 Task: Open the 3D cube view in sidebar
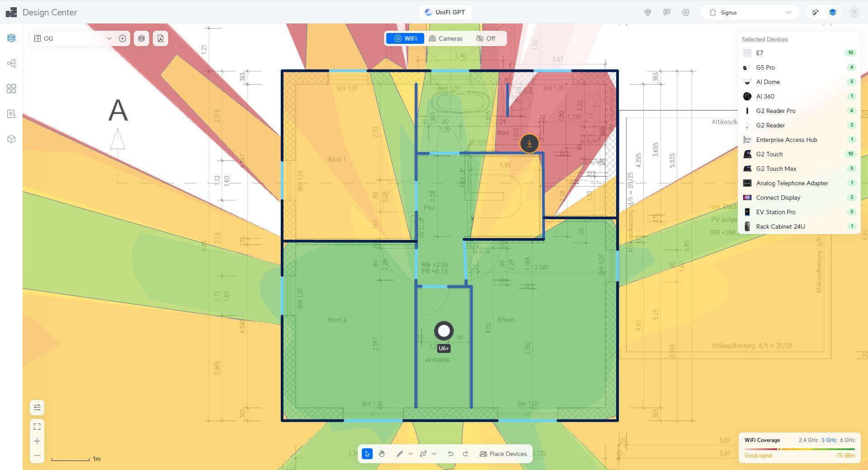click(11, 139)
